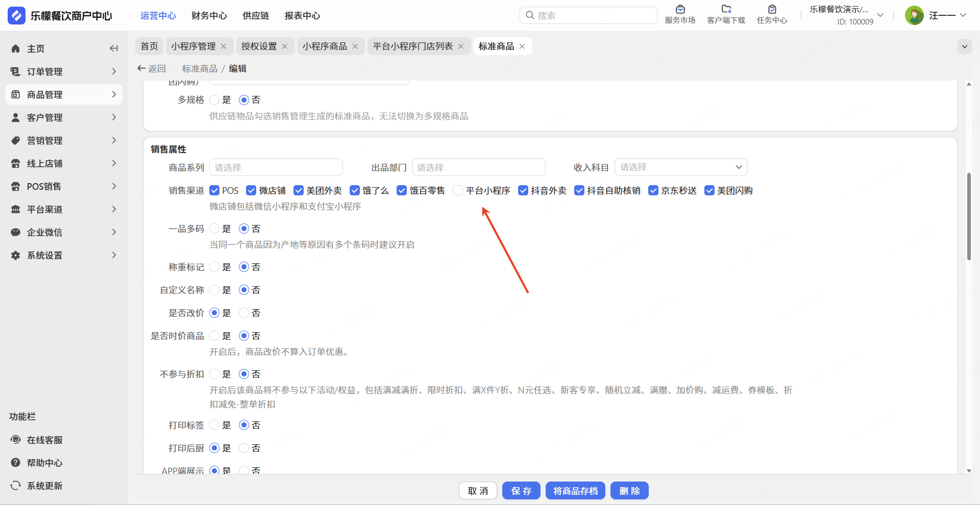This screenshot has height=505, width=980.
Task: Click the vertical scrollbar thumb
Action: (x=969, y=217)
